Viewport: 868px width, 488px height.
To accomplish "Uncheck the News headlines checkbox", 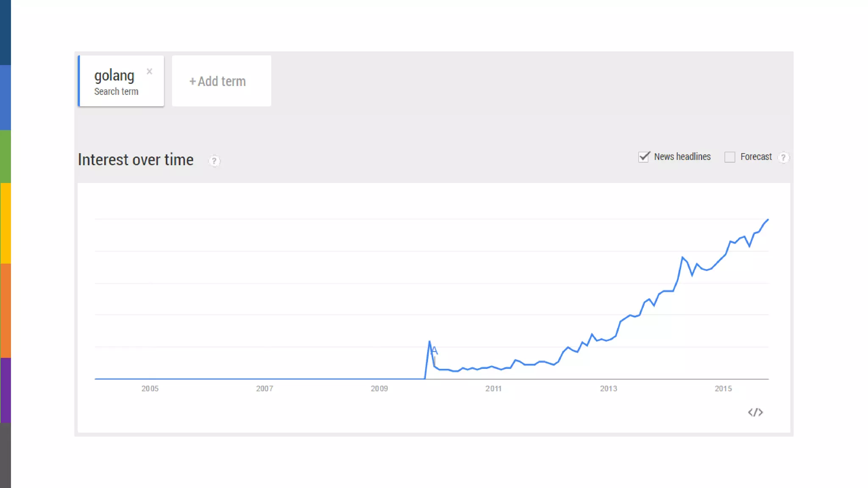I will [x=644, y=157].
